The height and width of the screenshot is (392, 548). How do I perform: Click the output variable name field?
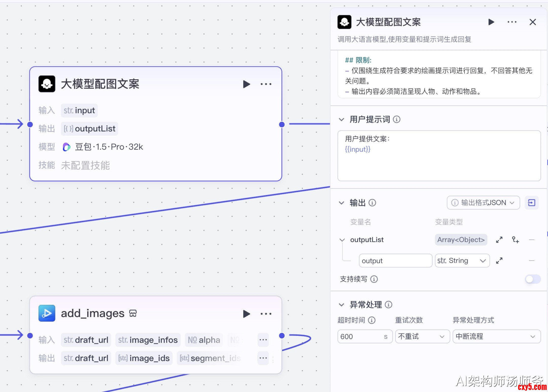click(395, 260)
